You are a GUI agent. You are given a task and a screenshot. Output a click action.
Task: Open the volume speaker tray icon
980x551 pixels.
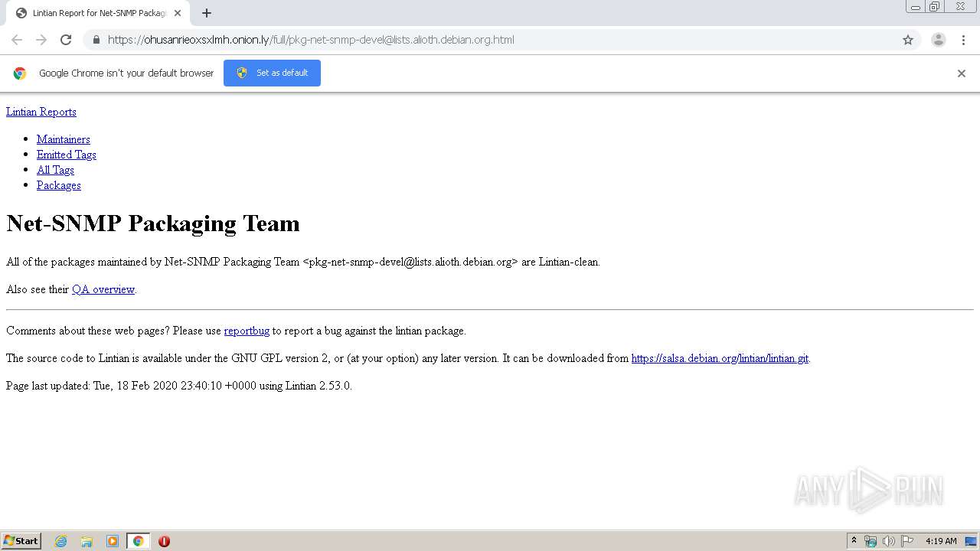click(888, 541)
